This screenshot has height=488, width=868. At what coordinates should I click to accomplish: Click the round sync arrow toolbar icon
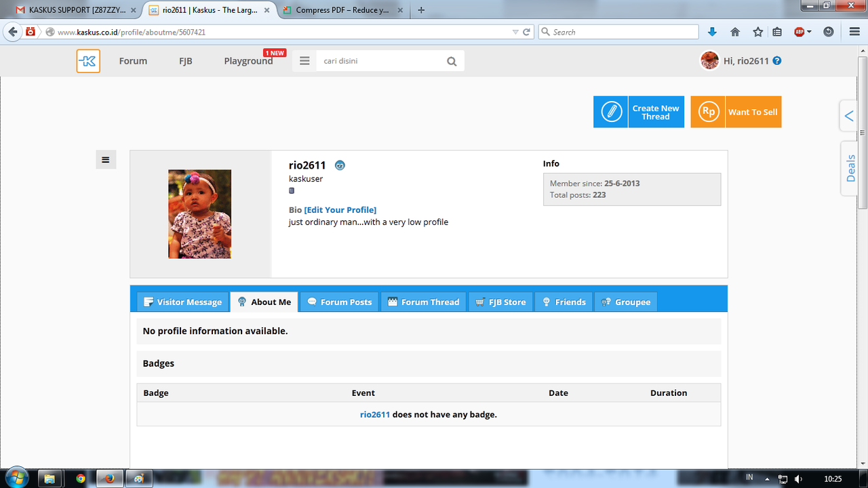pyautogui.click(x=829, y=32)
